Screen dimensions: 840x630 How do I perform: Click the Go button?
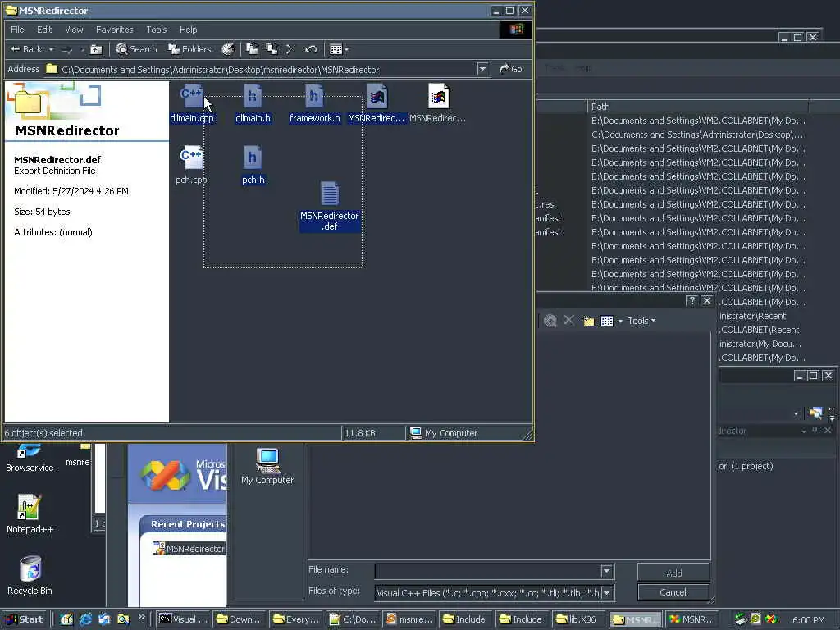[x=510, y=69]
